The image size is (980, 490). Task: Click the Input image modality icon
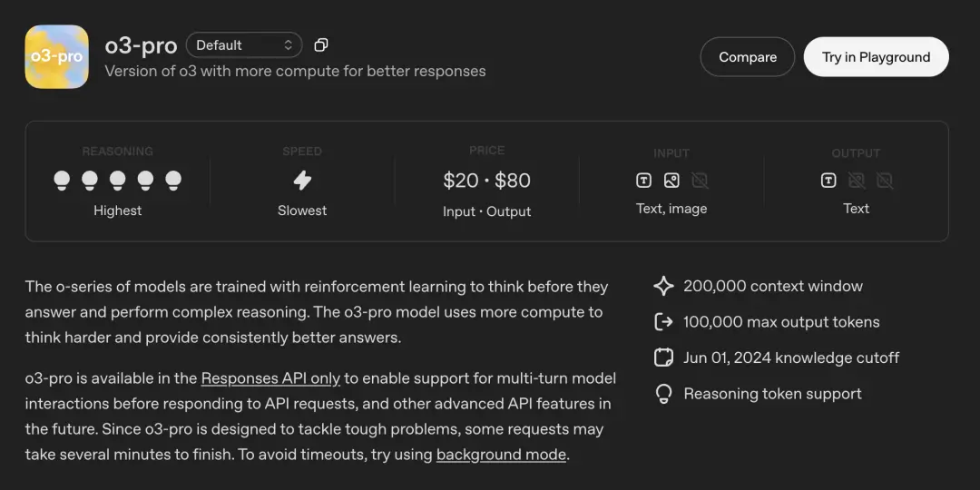(671, 181)
